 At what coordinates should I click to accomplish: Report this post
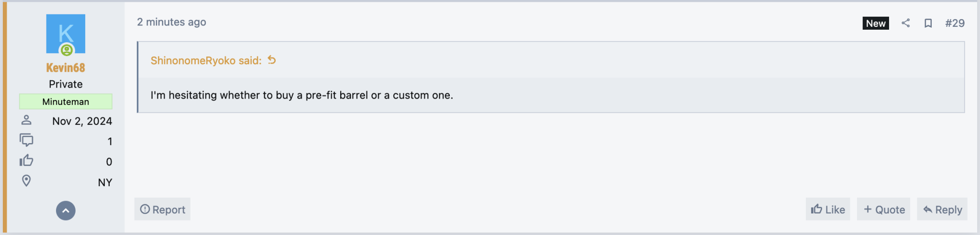coord(162,209)
